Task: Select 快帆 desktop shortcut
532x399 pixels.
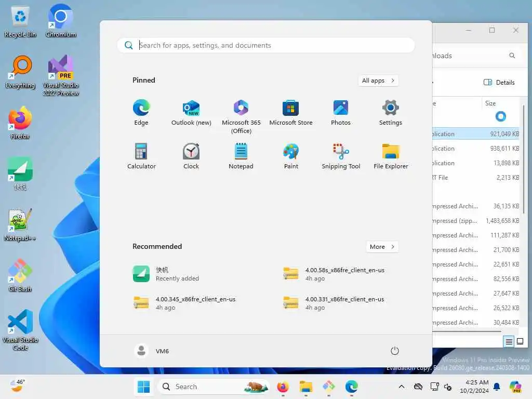Action: pos(20,174)
